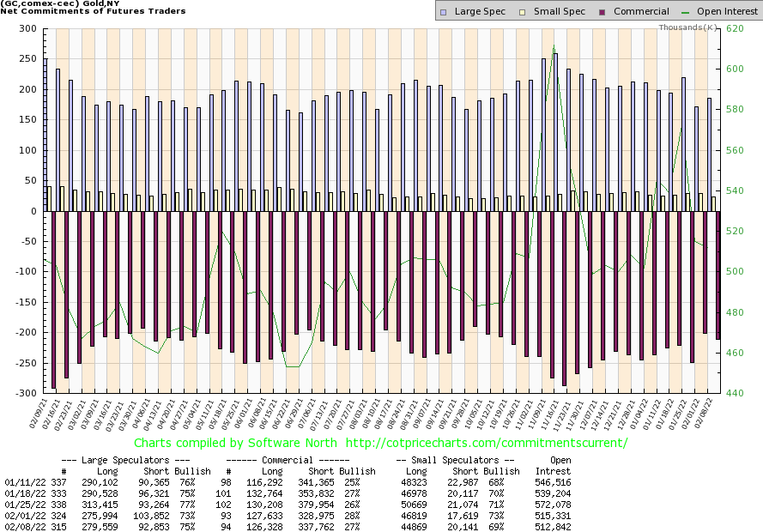Click the Large Spec legend color box
This screenshot has width=763, height=532.
point(443,12)
